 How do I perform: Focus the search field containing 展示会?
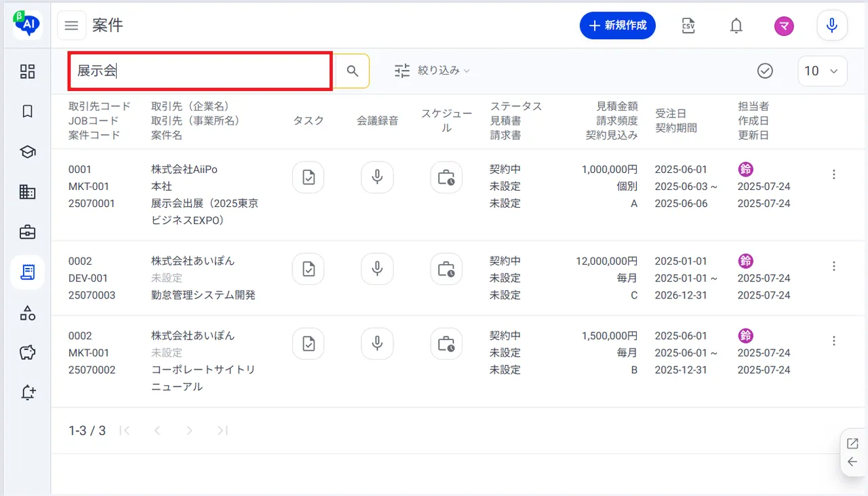(200, 71)
